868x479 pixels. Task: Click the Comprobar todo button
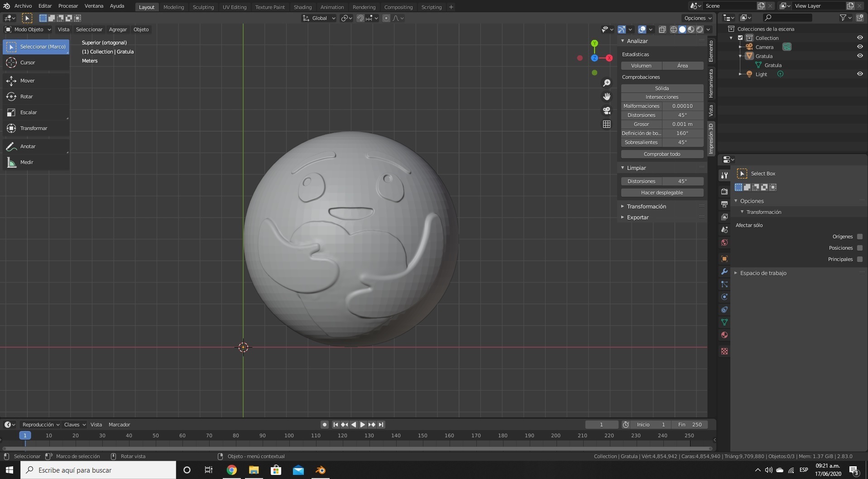[x=662, y=154]
